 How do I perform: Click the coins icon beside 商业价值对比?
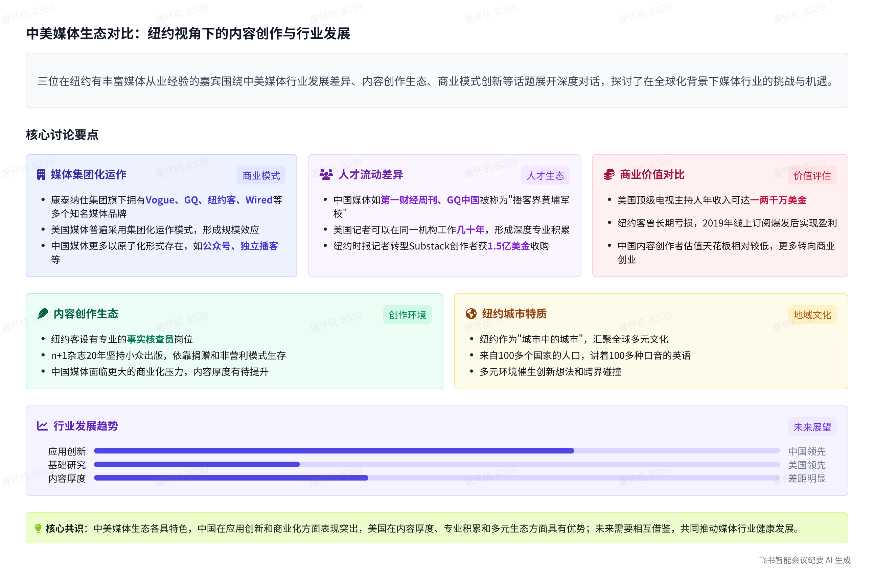[609, 175]
